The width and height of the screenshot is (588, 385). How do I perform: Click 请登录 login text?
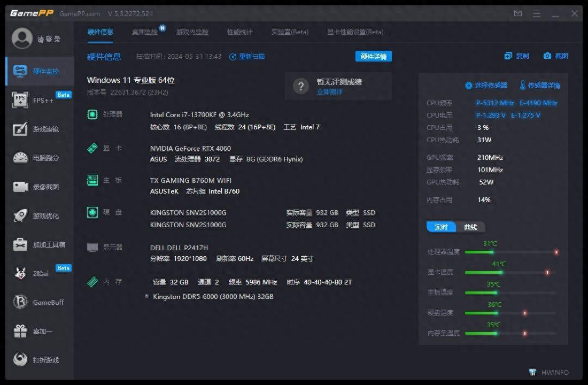coord(49,40)
